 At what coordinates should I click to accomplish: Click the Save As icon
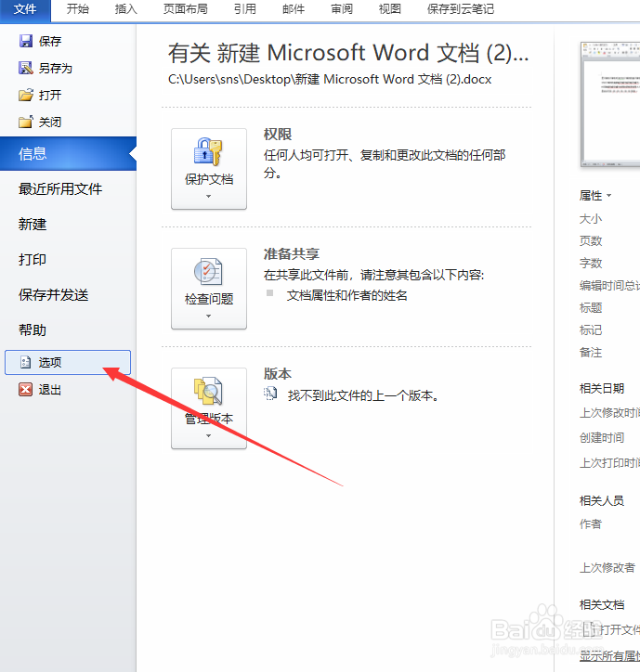click(26, 68)
